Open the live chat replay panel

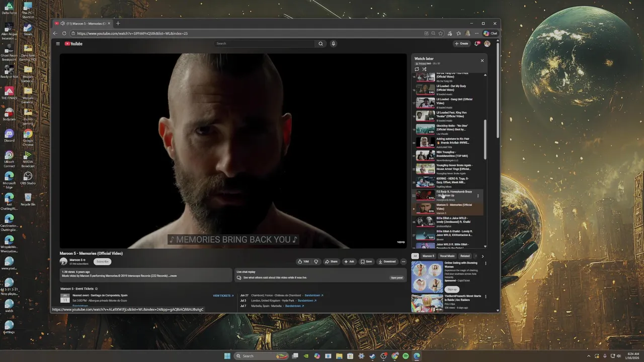(x=396, y=278)
